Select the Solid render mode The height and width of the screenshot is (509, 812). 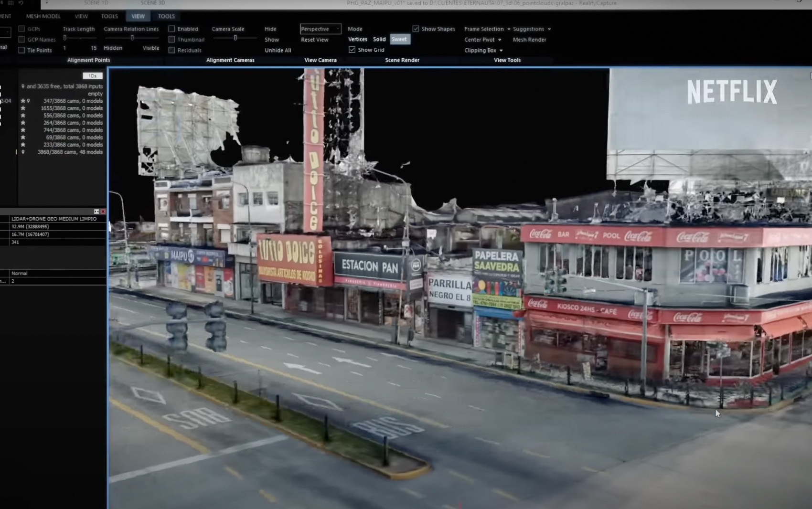379,39
